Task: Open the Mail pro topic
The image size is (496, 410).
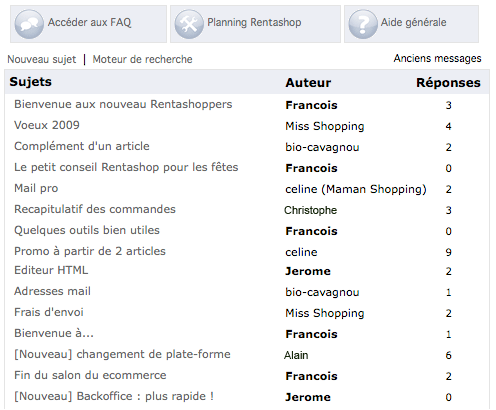Action: click(x=36, y=188)
